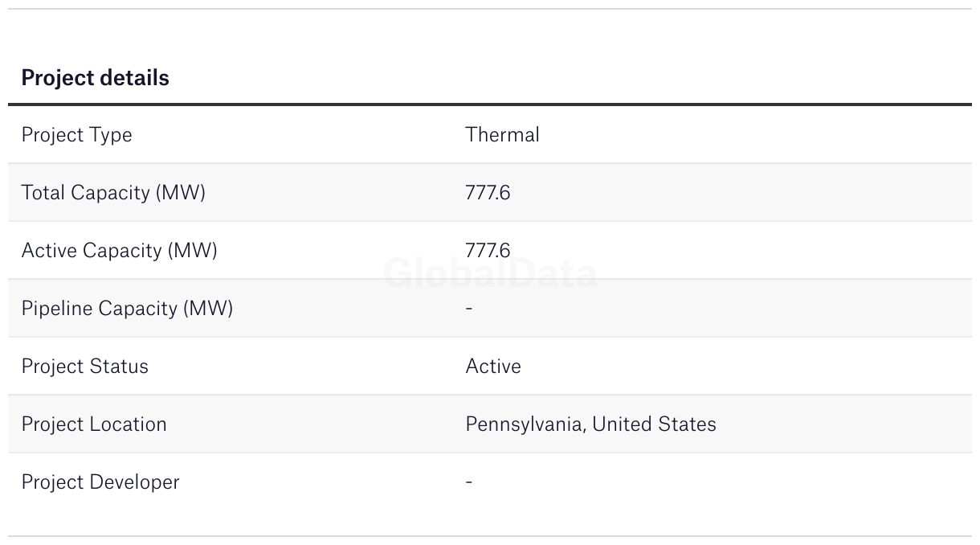Click the Total Capacity value 777.6
This screenshot has width=980, height=545.
click(x=488, y=193)
